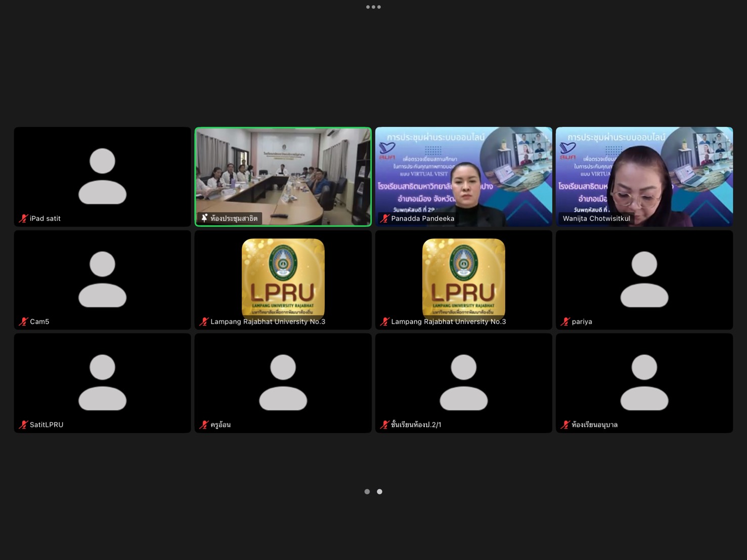Select the pariya participant avatar

point(644,279)
